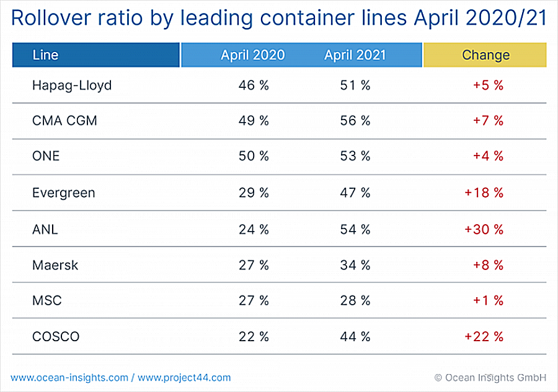The height and width of the screenshot is (392, 558).
Task: Click the ONE line name
Action: point(46,156)
